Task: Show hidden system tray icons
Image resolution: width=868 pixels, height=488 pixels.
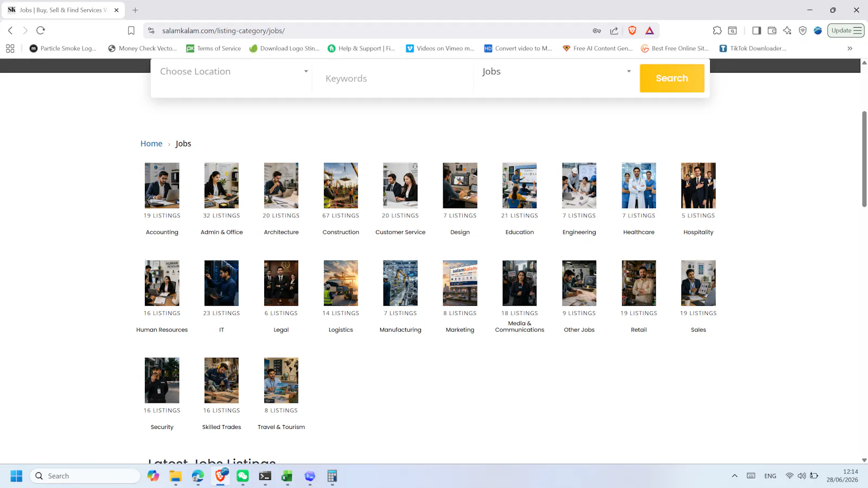Action: point(735,476)
